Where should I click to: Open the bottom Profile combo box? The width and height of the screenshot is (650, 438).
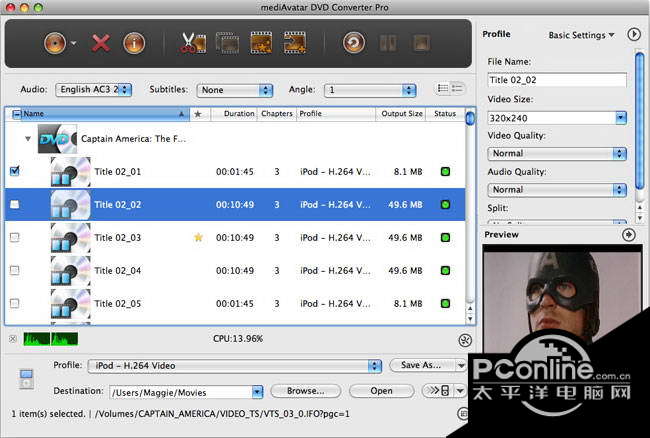click(235, 365)
